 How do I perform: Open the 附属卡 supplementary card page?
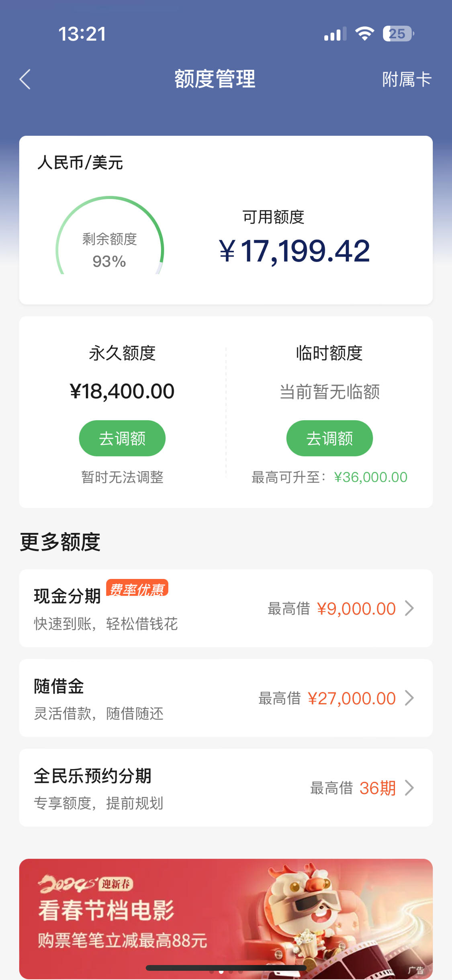click(x=407, y=79)
